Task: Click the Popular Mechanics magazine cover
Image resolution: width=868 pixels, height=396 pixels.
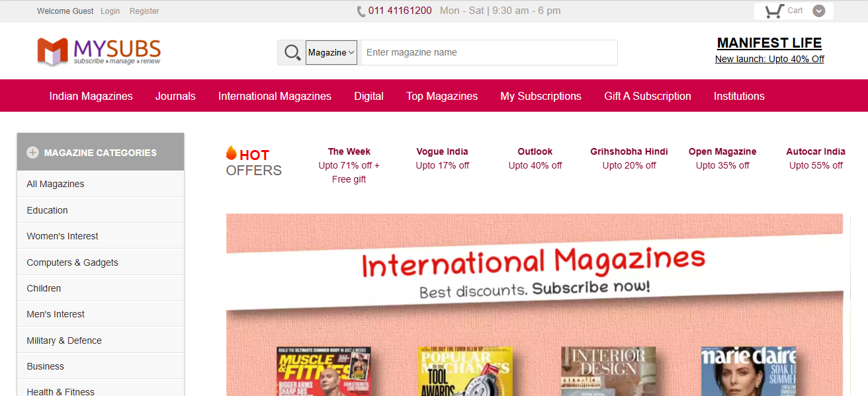Action: coord(465,372)
